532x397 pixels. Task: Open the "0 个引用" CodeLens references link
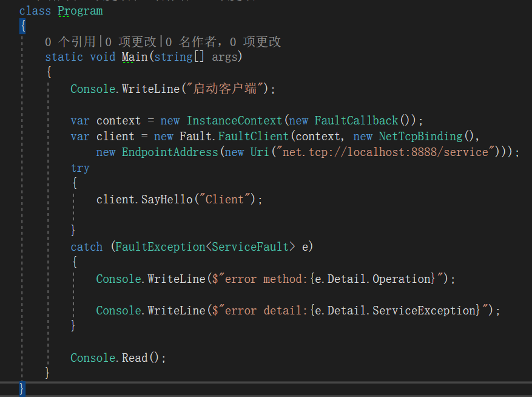(x=70, y=41)
